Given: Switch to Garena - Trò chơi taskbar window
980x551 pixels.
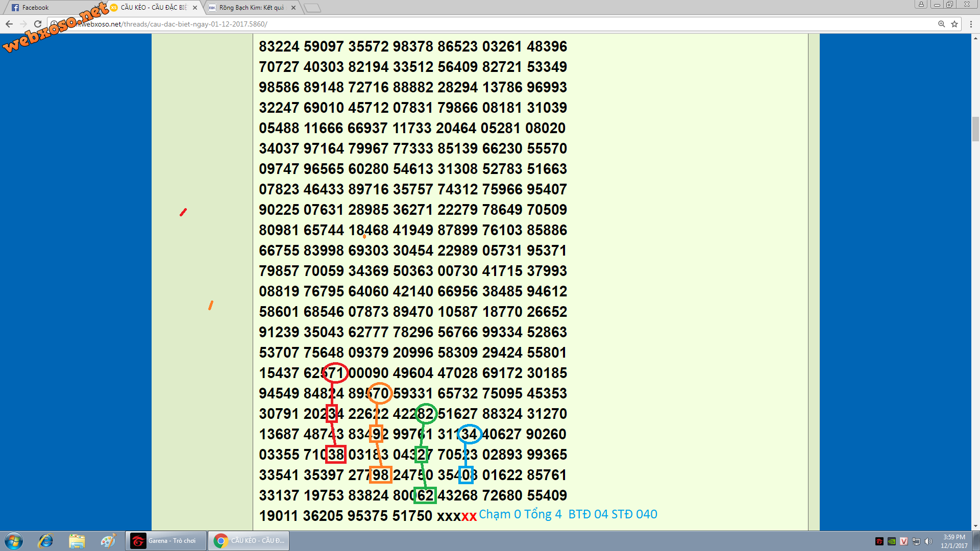Looking at the screenshot, I should pos(166,541).
